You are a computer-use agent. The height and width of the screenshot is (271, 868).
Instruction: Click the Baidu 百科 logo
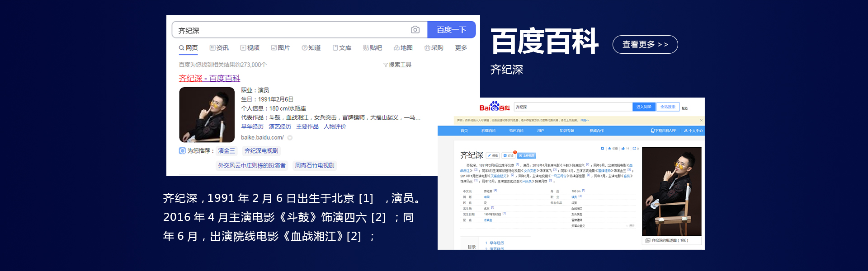[495, 106]
